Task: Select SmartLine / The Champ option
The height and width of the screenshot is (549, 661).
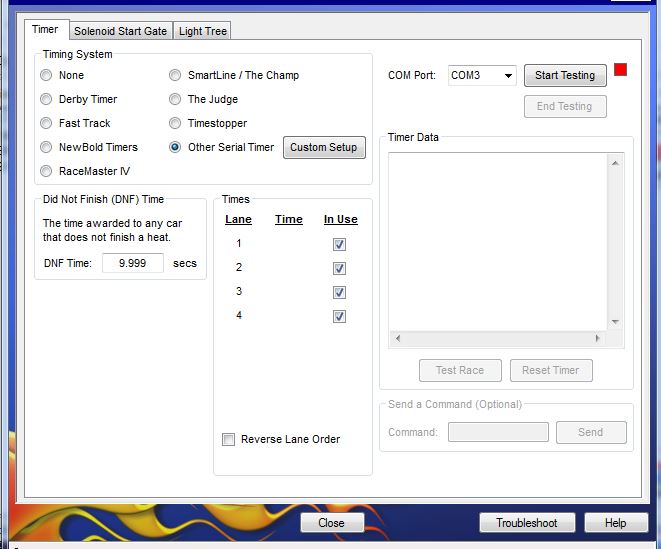Action: click(175, 75)
